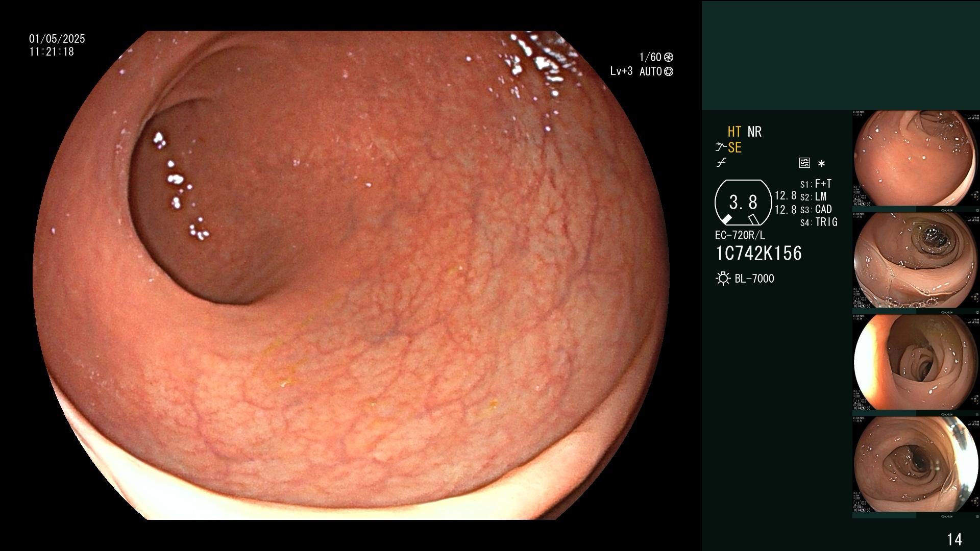Screen dimensions: 980x551
Task: Click the S3: CAD switch assignment
Action: [816, 209]
